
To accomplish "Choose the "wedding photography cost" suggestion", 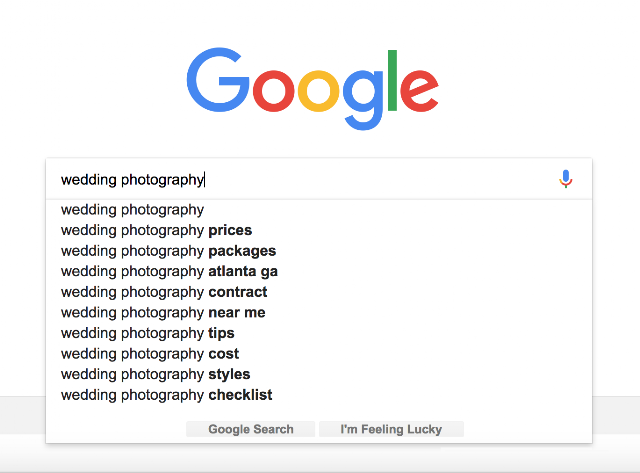I will pos(150,354).
